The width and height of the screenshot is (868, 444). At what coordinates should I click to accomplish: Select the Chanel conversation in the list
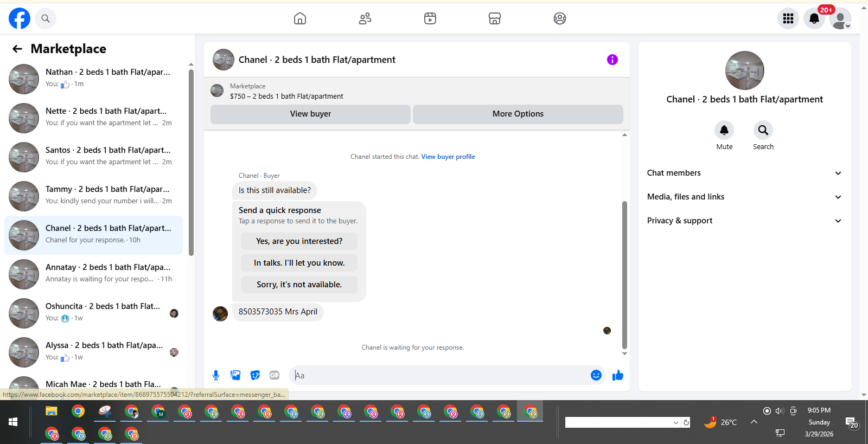click(93, 235)
